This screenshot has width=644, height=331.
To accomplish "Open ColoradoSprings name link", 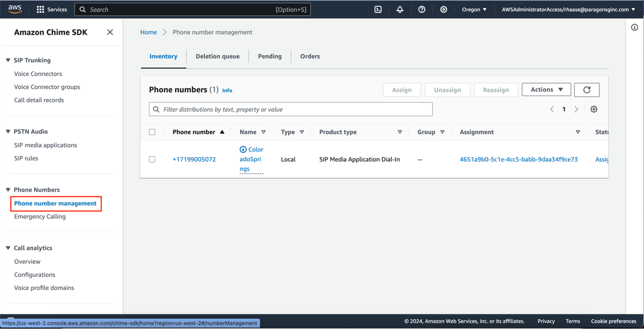I will tap(251, 159).
